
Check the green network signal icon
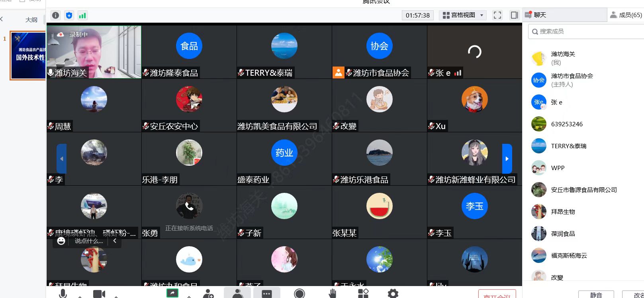point(82,16)
